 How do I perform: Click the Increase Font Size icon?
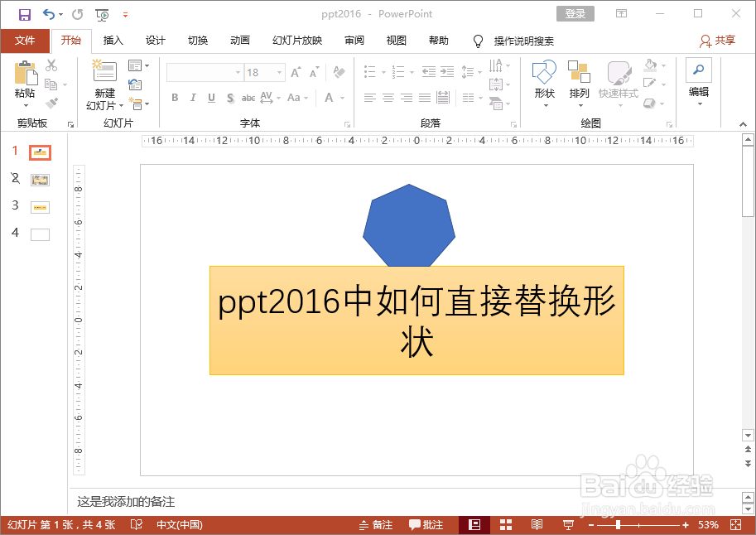coord(296,73)
